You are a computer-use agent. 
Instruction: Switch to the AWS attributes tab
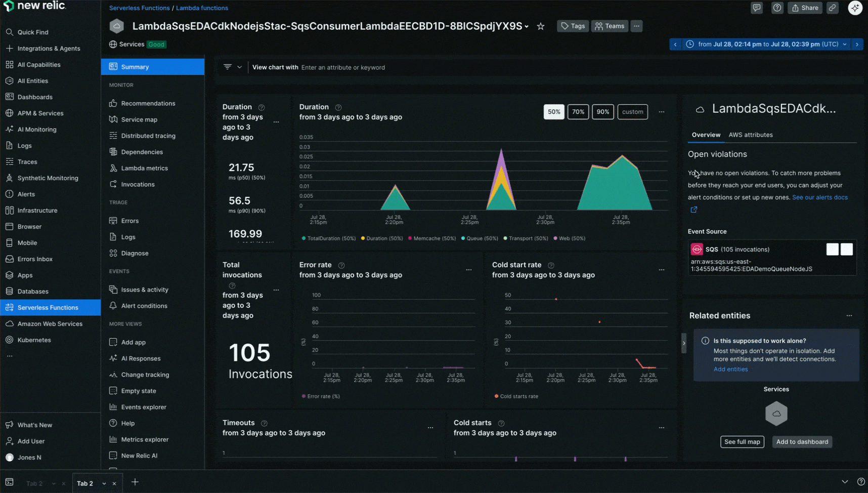pyautogui.click(x=751, y=135)
